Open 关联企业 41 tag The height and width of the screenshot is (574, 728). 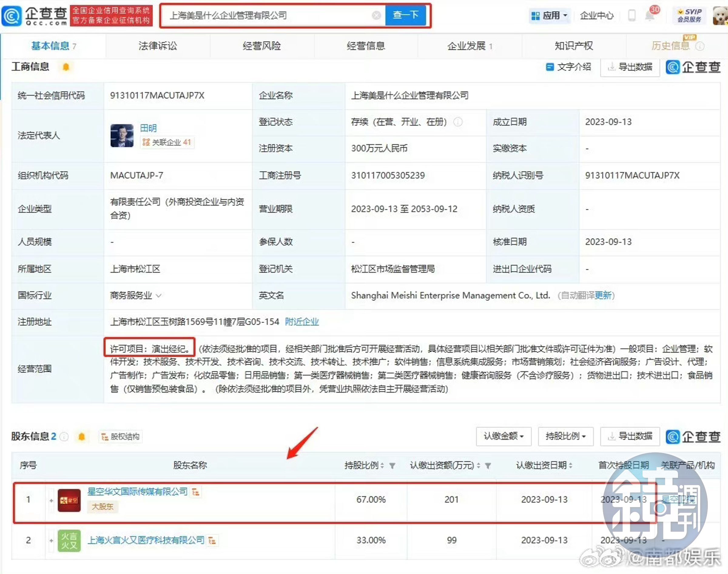point(167,142)
